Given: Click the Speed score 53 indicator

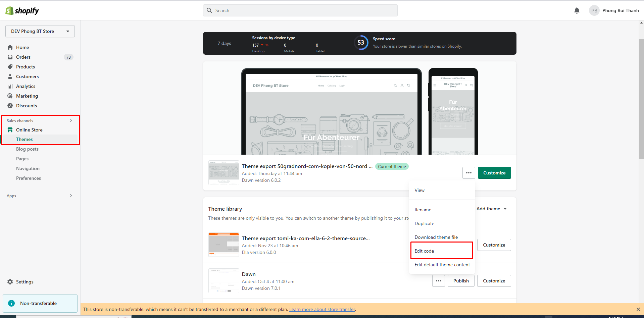Looking at the screenshot, I should pos(361,43).
